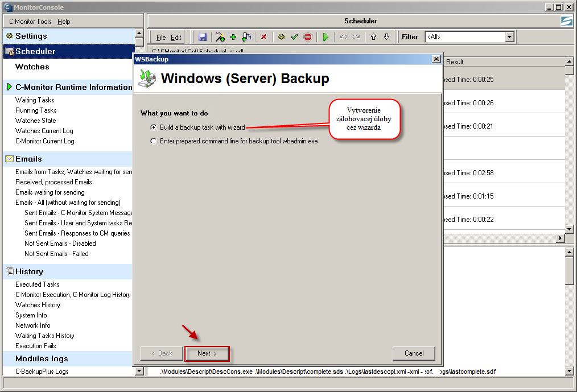
Task: Click the redo arrow icon
Action: pos(356,37)
